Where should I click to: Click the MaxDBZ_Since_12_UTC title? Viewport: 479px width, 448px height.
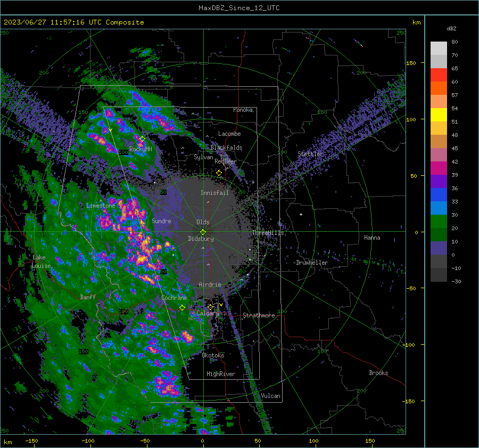[x=239, y=8]
